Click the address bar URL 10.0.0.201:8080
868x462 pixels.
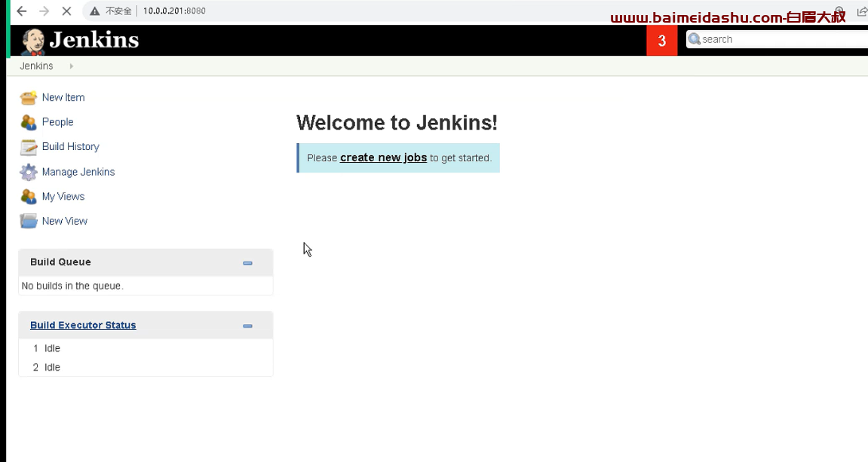(x=173, y=11)
